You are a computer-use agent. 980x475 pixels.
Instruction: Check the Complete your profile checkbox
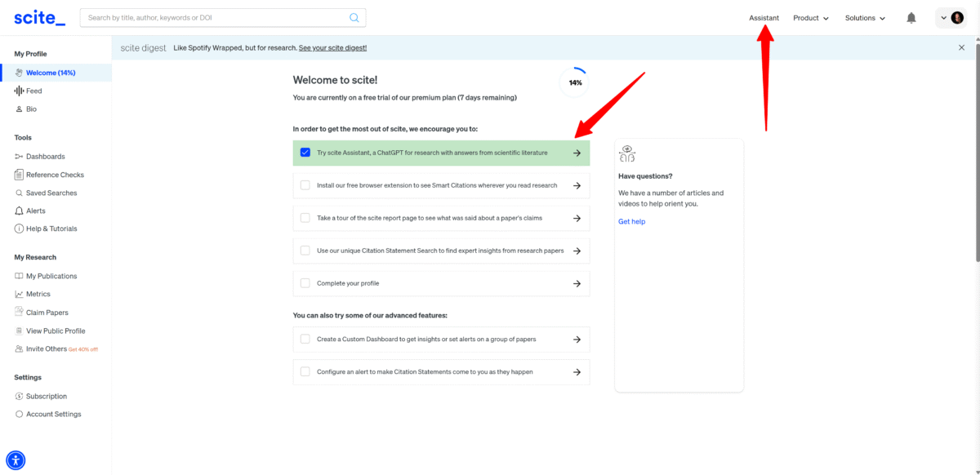(305, 283)
